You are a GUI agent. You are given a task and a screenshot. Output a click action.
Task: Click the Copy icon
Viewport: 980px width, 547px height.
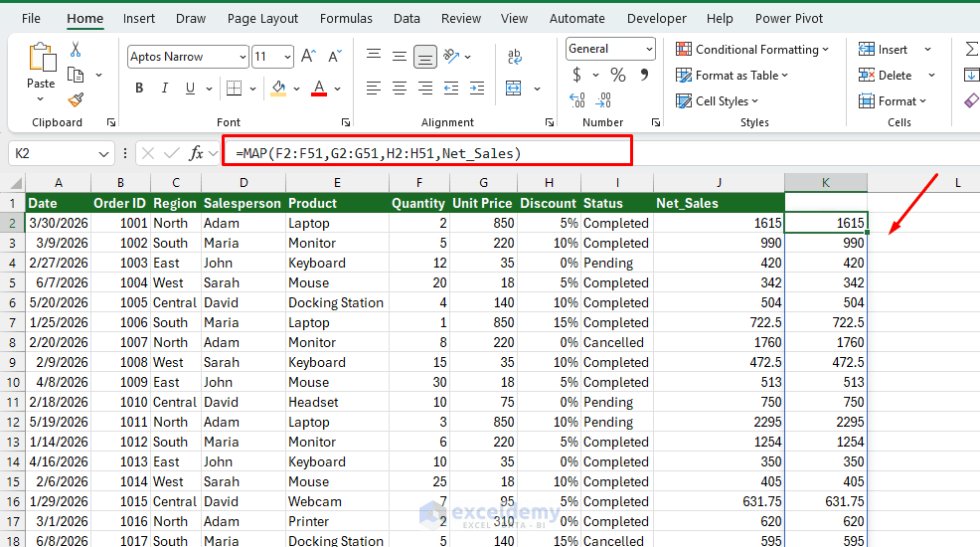click(76, 75)
